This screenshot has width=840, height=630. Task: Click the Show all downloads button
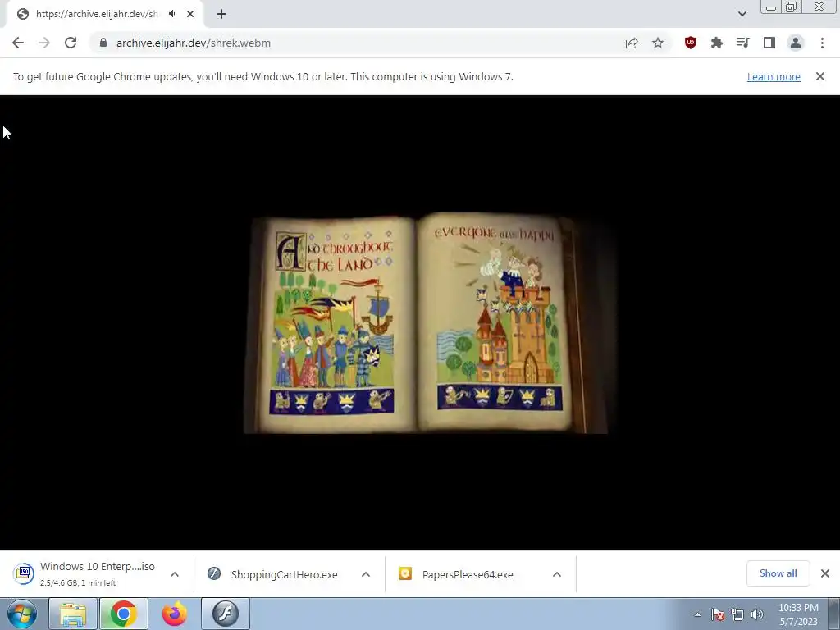(x=778, y=573)
